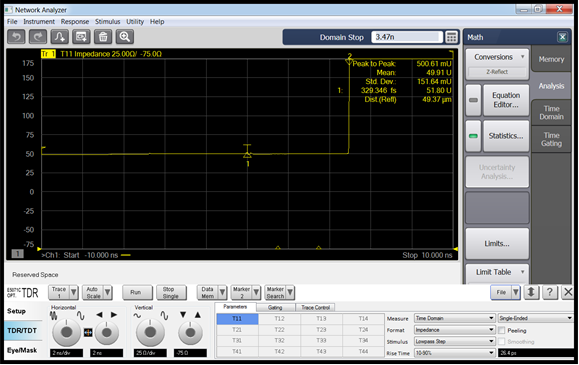Switch to the Time Domain side tab
This screenshot has height=365, width=579.
(x=551, y=113)
